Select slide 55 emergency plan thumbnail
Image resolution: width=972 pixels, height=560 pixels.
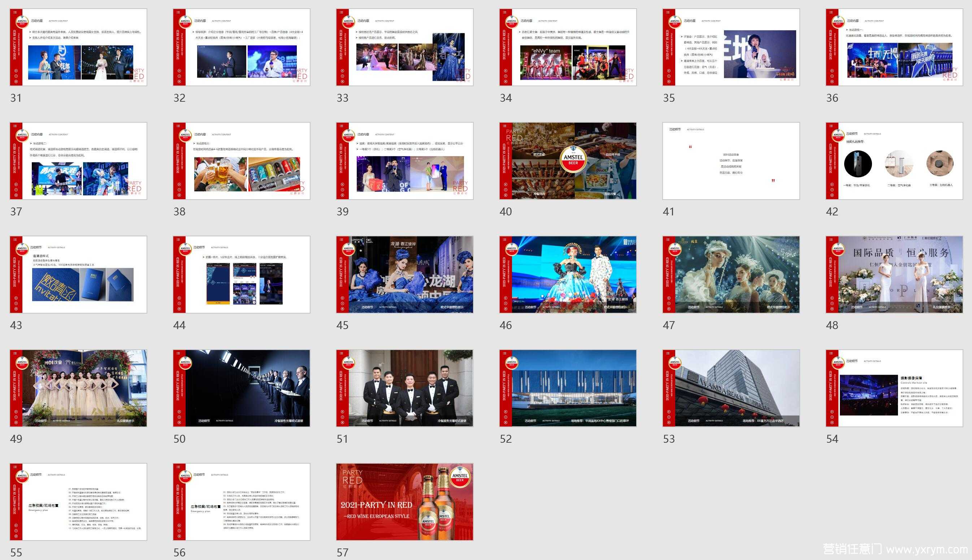click(78, 502)
